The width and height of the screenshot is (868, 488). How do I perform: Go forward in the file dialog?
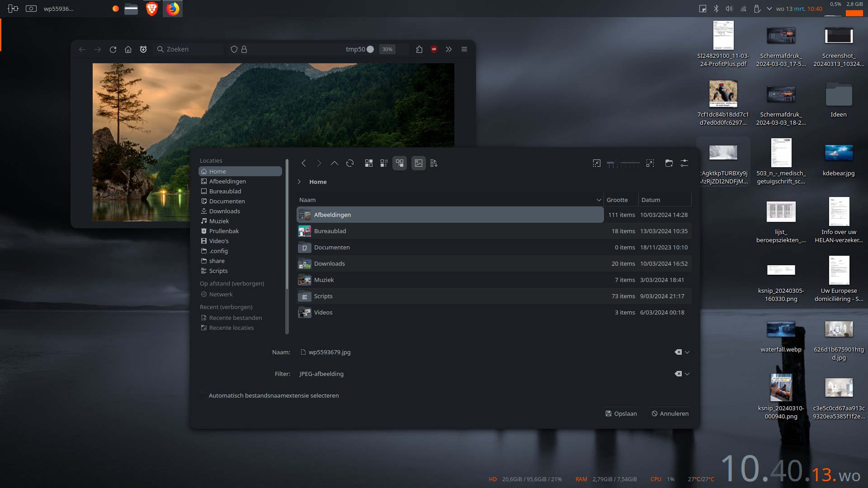pyautogui.click(x=319, y=163)
